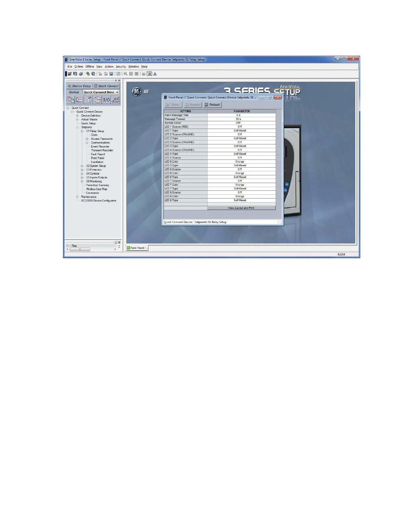Close the Files panel with X
Viewport: 411px width, 532px height.
pyautogui.click(x=119, y=242)
